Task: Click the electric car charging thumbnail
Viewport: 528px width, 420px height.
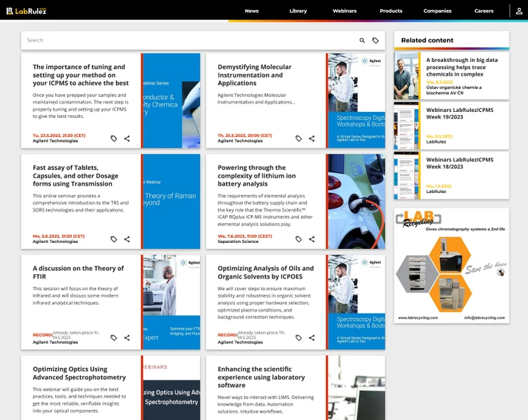Action: coord(357,201)
